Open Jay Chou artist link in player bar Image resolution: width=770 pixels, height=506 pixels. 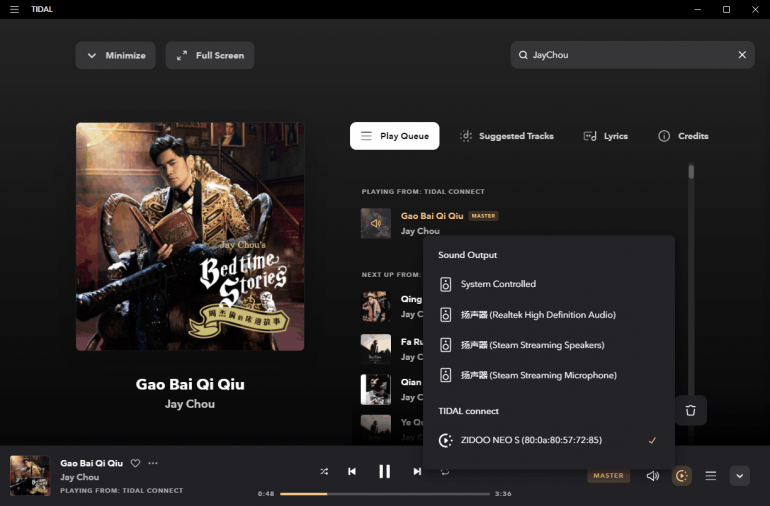[80, 477]
